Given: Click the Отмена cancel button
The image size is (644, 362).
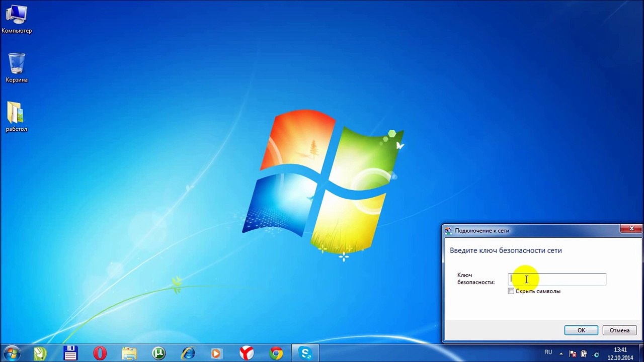Looking at the screenshot, I should pyautogui.click(x=619, y=330).
